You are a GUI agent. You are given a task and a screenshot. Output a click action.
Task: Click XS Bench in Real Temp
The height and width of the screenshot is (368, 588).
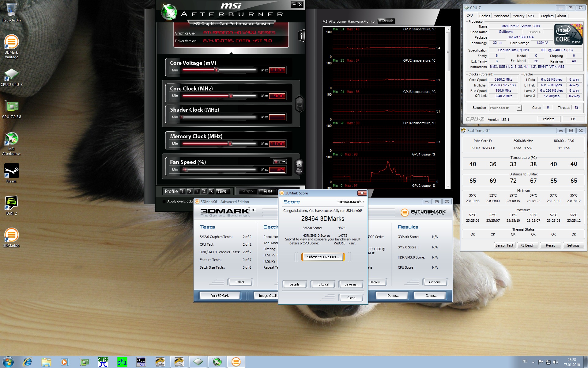[527, 245]
